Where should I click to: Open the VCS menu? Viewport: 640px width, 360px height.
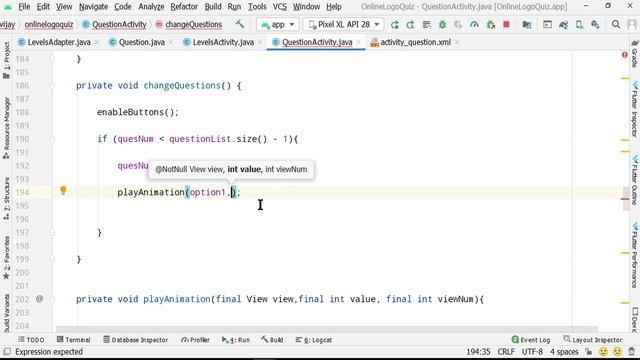[x=280, y=7]
